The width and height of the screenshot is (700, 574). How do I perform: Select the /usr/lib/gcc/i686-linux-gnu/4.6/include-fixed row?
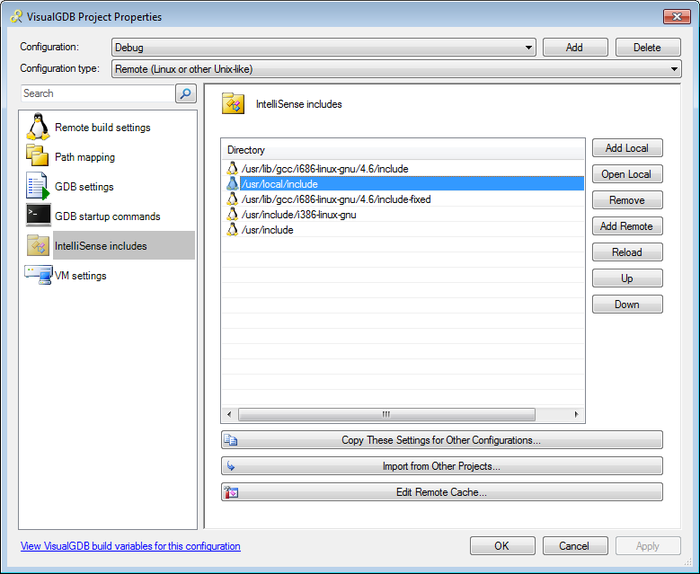403,199
